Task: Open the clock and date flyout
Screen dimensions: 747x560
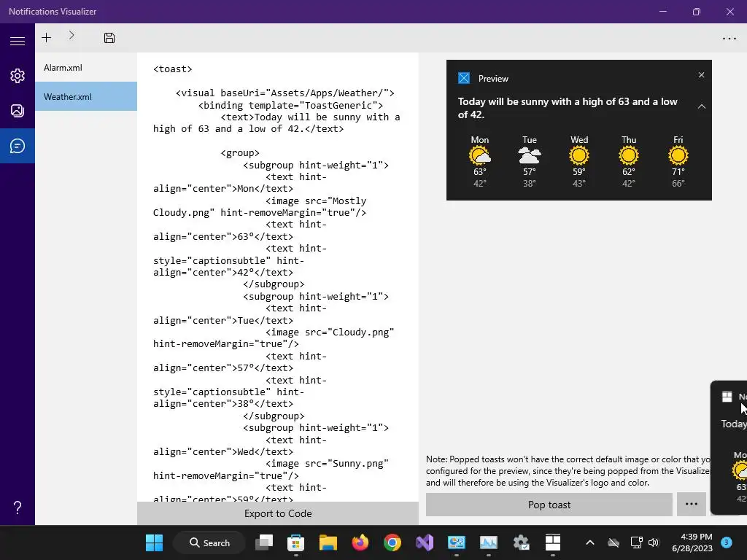Action: pos(692,542)
